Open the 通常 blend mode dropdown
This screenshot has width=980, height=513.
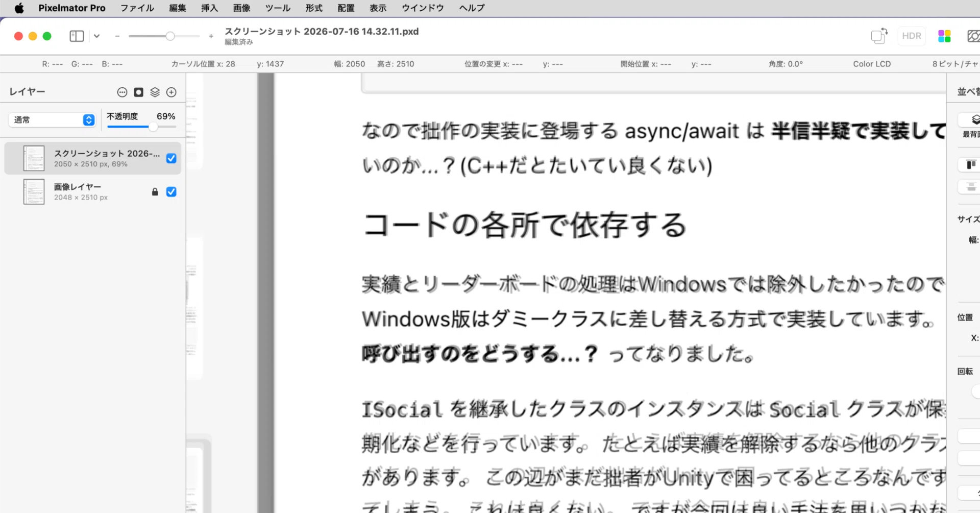coord(52,120)
